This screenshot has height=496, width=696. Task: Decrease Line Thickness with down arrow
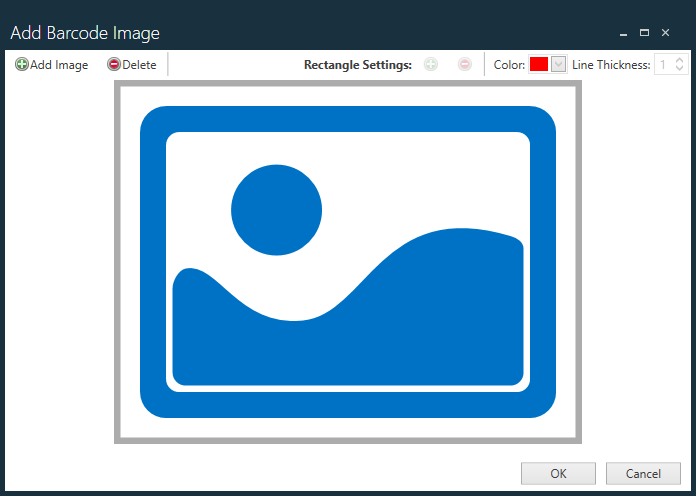click(x=680, y=70)
